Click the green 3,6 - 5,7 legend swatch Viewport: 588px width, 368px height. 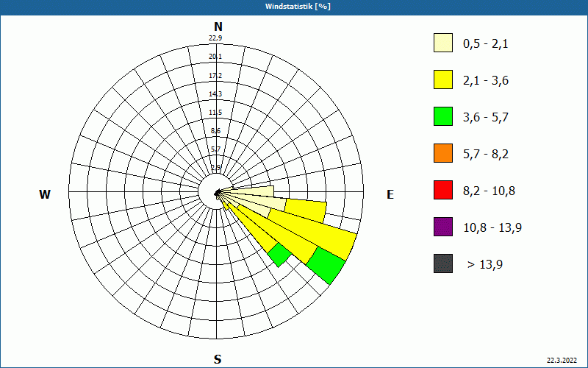point(443,116)
